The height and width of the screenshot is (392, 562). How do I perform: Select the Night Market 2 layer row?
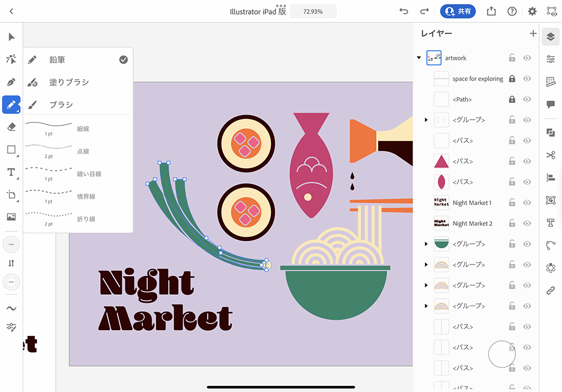477,224
